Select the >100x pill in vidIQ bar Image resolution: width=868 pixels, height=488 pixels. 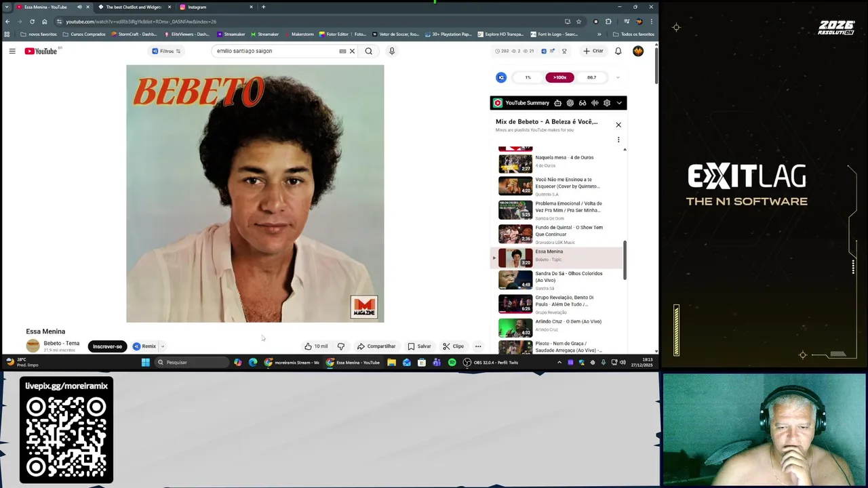point(559,77)
